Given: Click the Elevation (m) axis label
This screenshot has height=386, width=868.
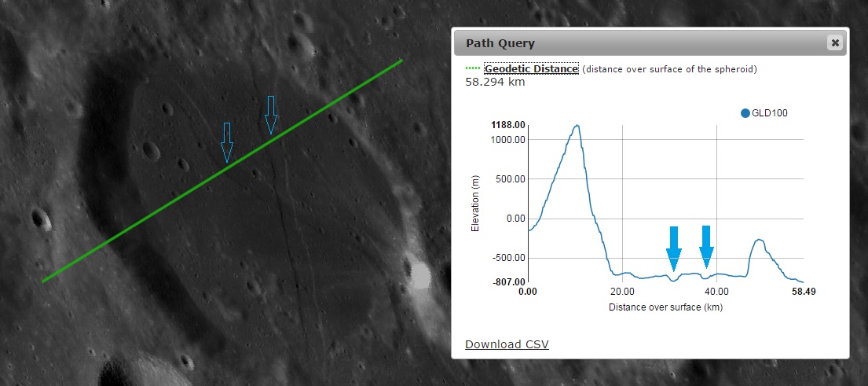Looking at the screenshot, I should [474, 203].
